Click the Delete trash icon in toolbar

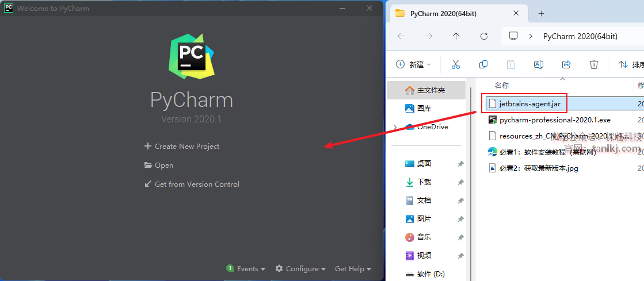point(594,64)
